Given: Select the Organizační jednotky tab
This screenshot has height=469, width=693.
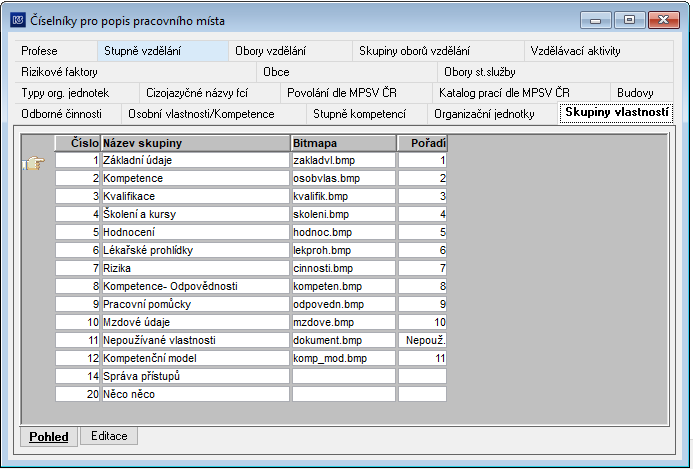Looking at the screenshot, I should (x=492, y=114).
